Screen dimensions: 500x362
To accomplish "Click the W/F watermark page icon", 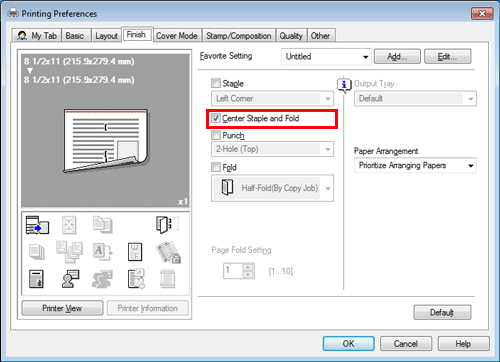I will click(x=135, y=252).
